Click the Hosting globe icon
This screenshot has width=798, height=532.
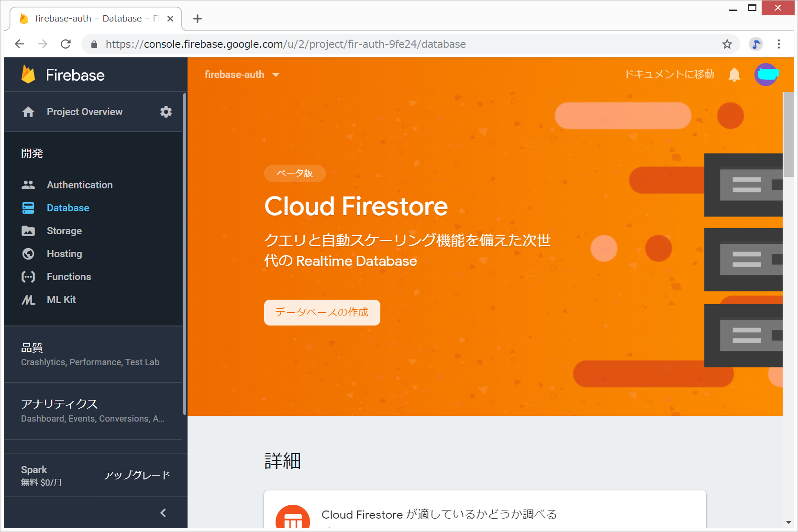coord(28,254)
